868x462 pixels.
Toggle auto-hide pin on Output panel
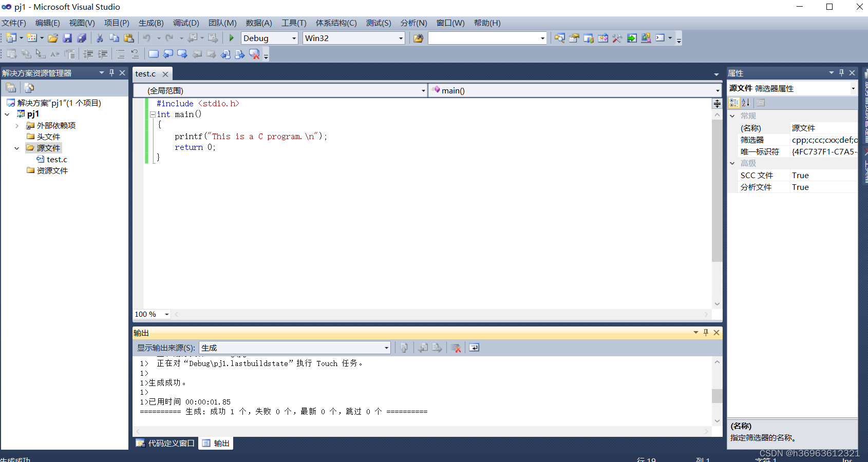[706, 333]
